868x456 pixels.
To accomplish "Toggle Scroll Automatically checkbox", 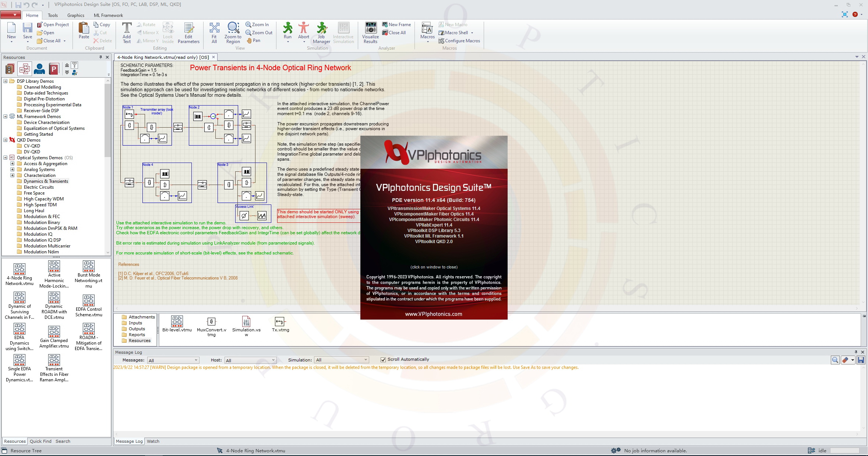I will tap(383, 360).
